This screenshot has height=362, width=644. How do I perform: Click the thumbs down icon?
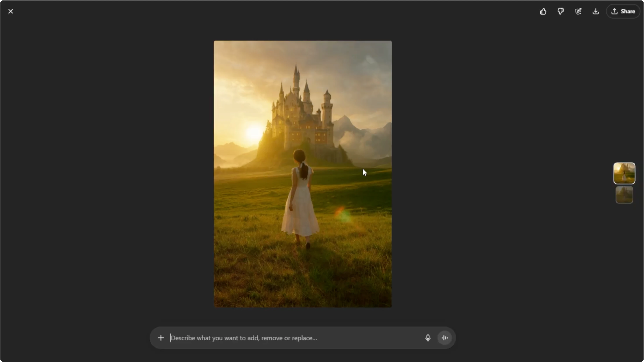[561, 11]
